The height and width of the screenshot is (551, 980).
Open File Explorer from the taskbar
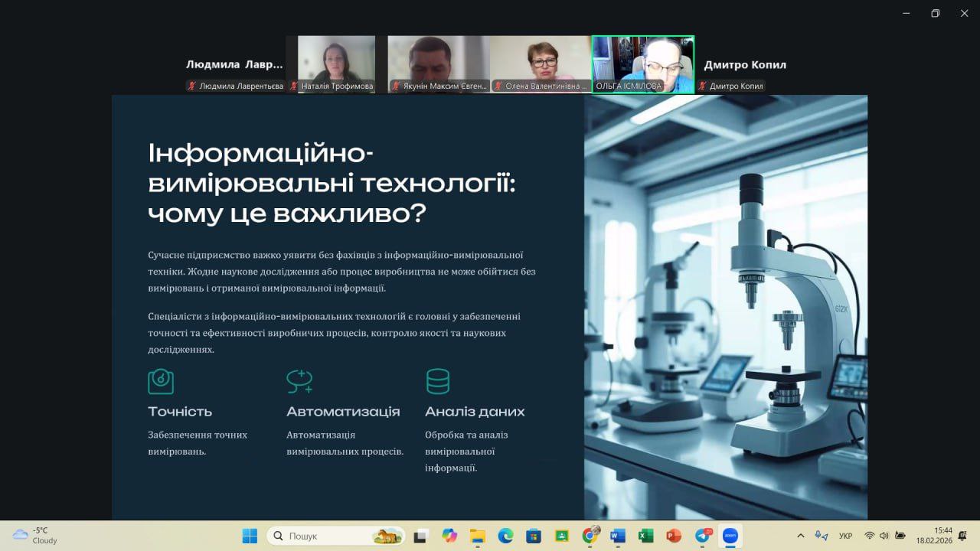tap(478, 536)
